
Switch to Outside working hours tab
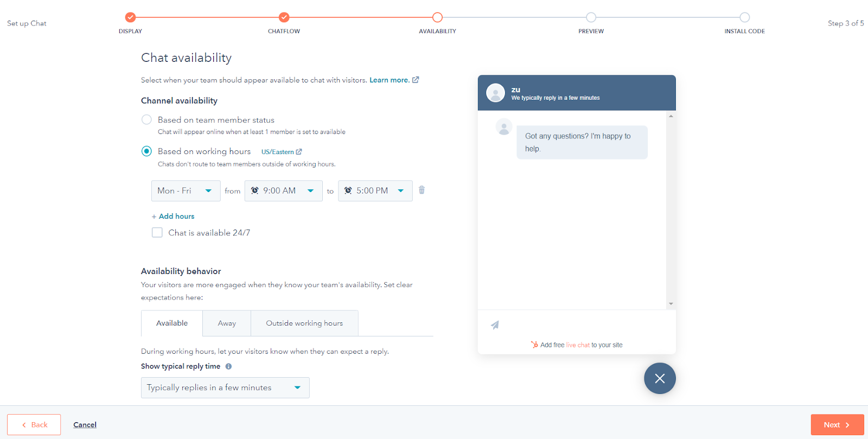tap(304, 323)
